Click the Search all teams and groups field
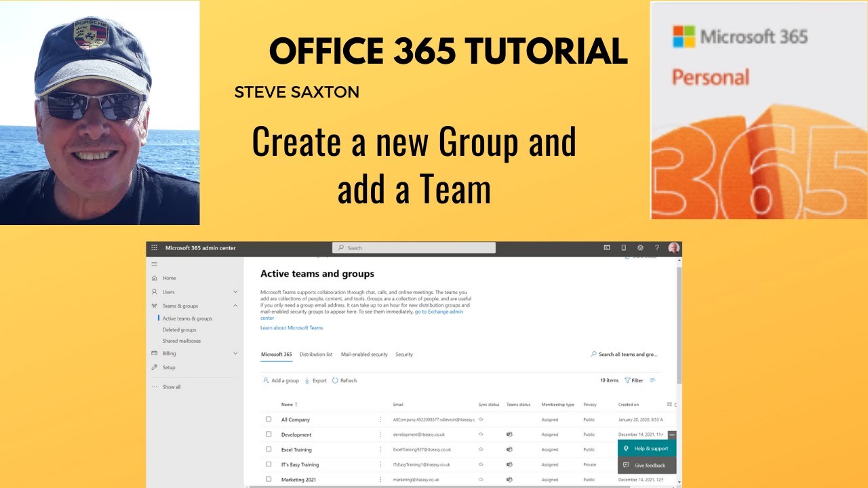Image resolution: width=868 pixels, height=488 pixels. (x=624, y=354)
